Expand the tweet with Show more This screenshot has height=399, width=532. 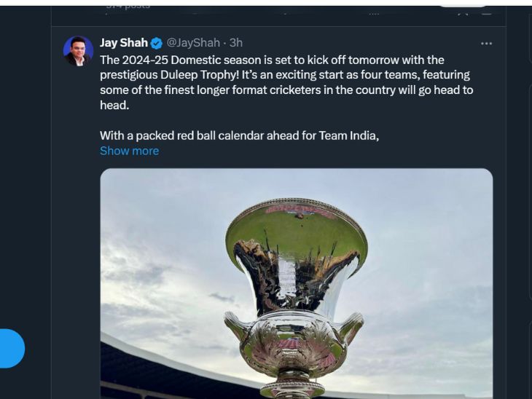(129, 151)
